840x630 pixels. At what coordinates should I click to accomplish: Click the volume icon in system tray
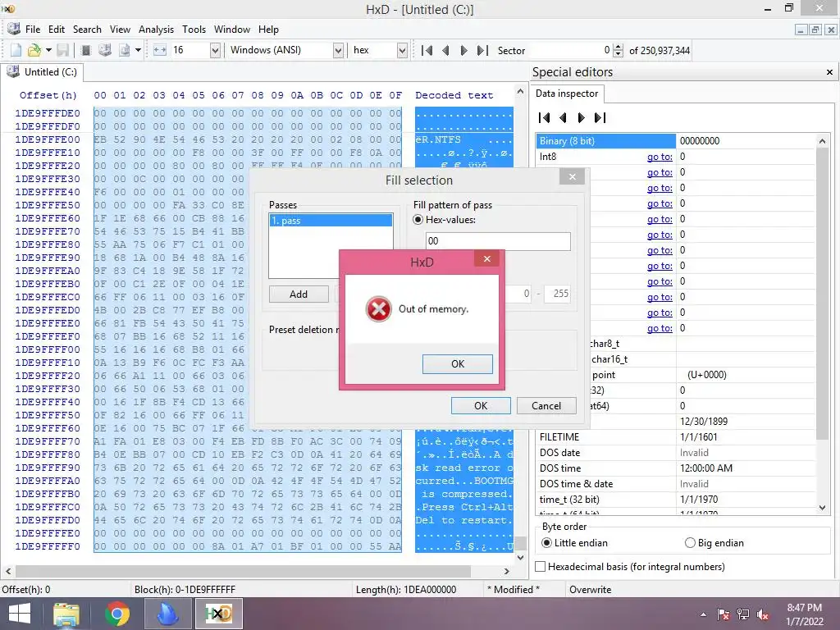763,614
